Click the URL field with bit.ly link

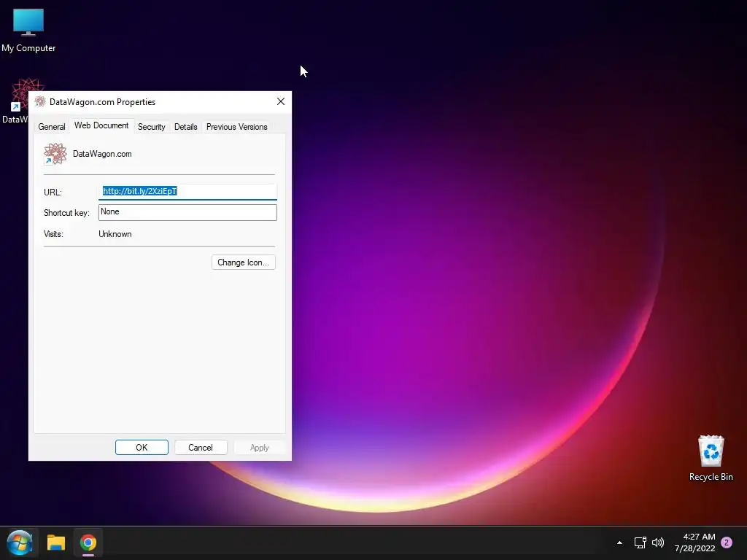(x=187, y=192)
